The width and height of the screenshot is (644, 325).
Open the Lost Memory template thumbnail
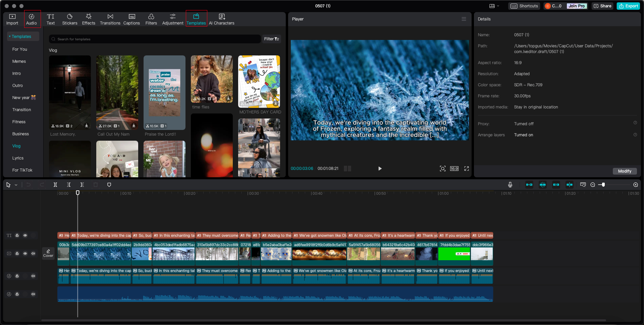pyautogui.click(x=70, y=92)
